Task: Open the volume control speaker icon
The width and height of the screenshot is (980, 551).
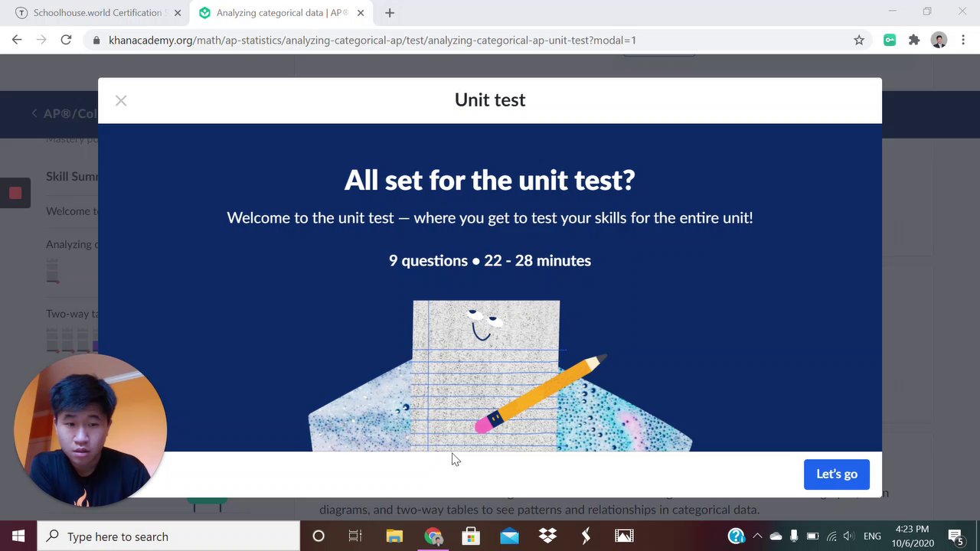Action: tap(849, 536)
